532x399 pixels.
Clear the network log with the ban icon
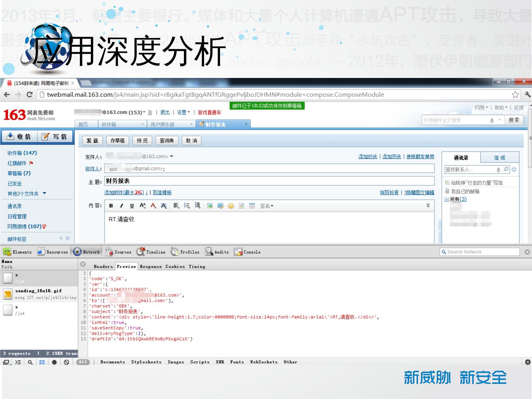click(66, 362)
